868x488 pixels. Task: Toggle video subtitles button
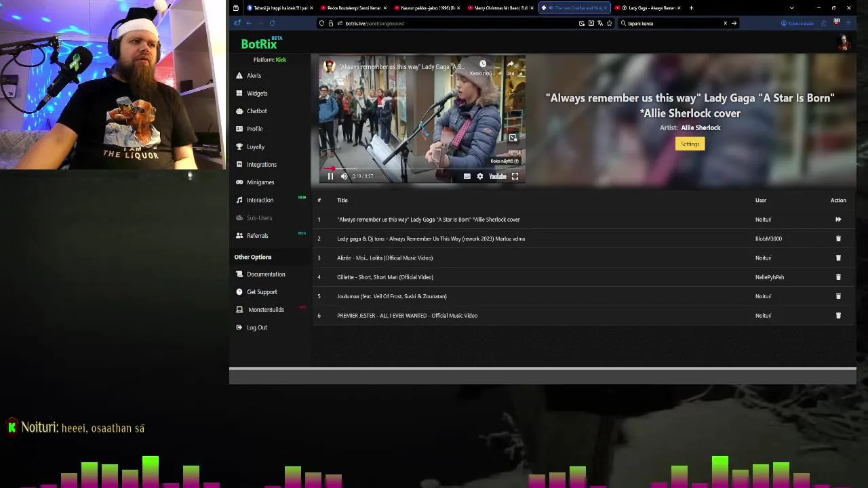467,176
